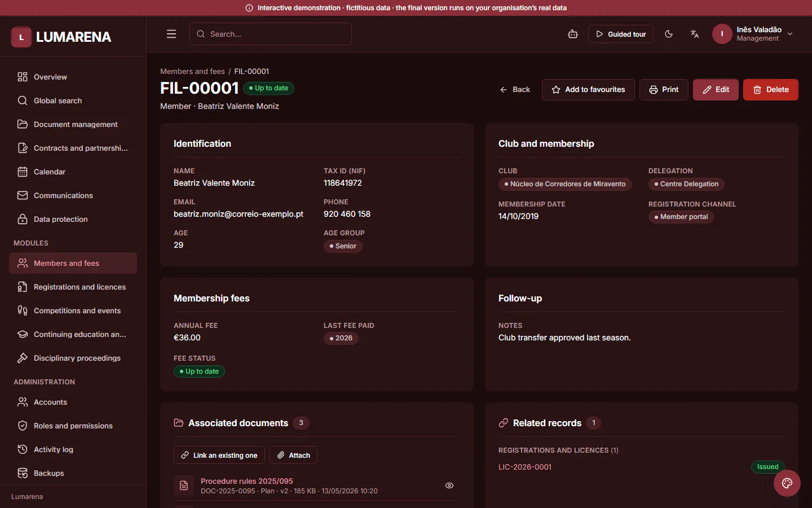The image size is (812, 508).
Task: Print the member record
Action: [664, 90]
